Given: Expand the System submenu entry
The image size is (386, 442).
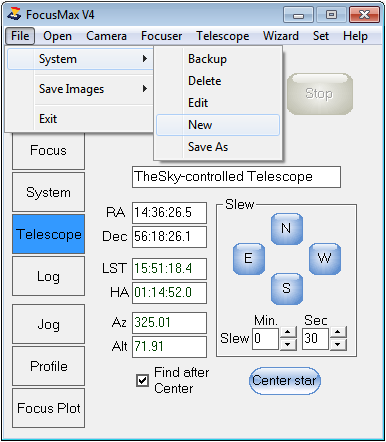Looking at the screenshot, I should 80,59.
